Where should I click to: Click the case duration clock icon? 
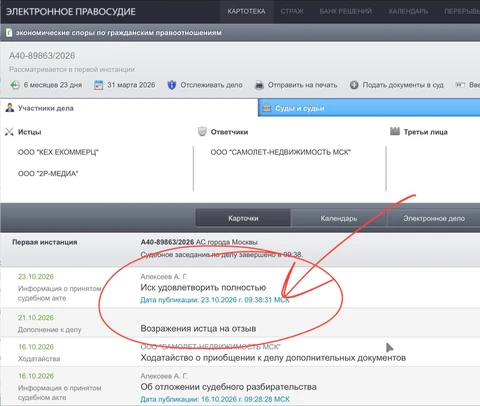click(x=15, y=85)
